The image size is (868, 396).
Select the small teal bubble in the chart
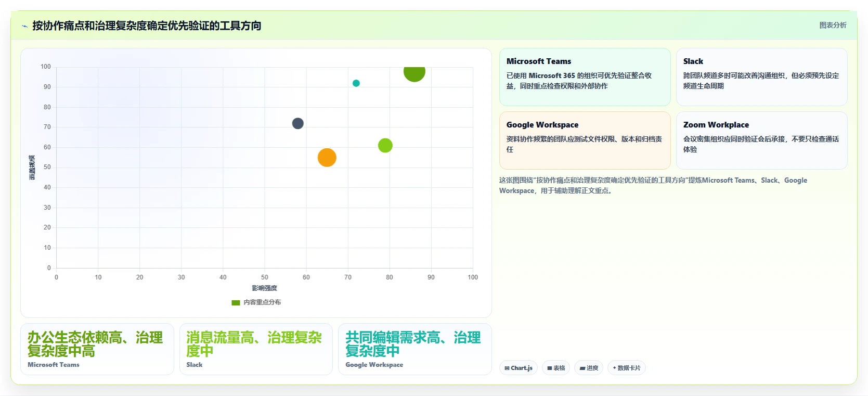tap(356, 83)
